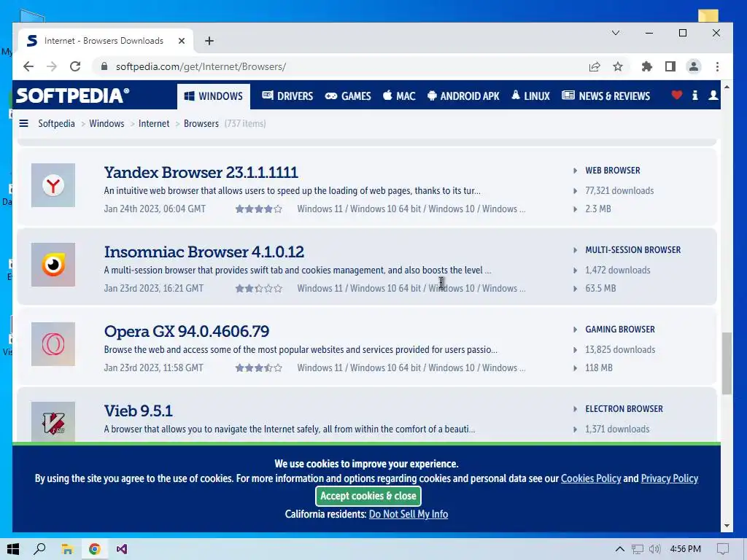Image resolution: width=747 pixels, height=560 pixels.
Task: Click Accept cookies & close button
Action: (x=368, y=496)
